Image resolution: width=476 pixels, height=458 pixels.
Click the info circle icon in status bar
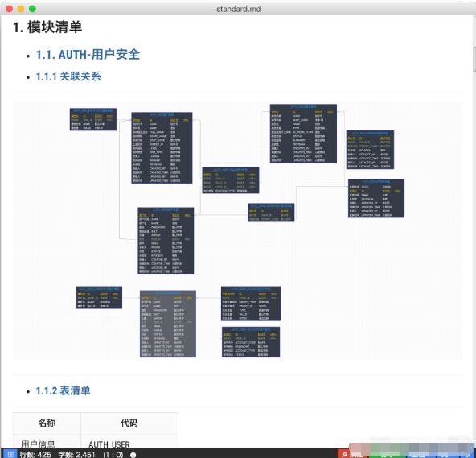click(133, 455)
